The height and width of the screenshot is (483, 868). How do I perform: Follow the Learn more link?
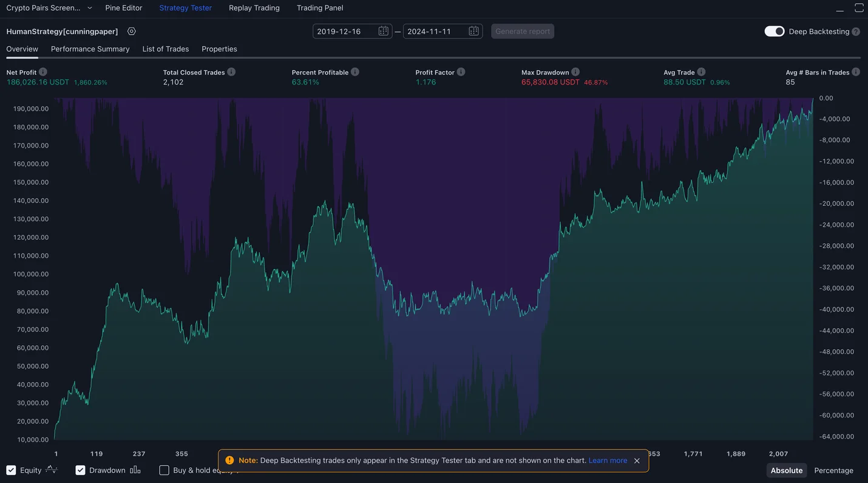coord(608,461)
